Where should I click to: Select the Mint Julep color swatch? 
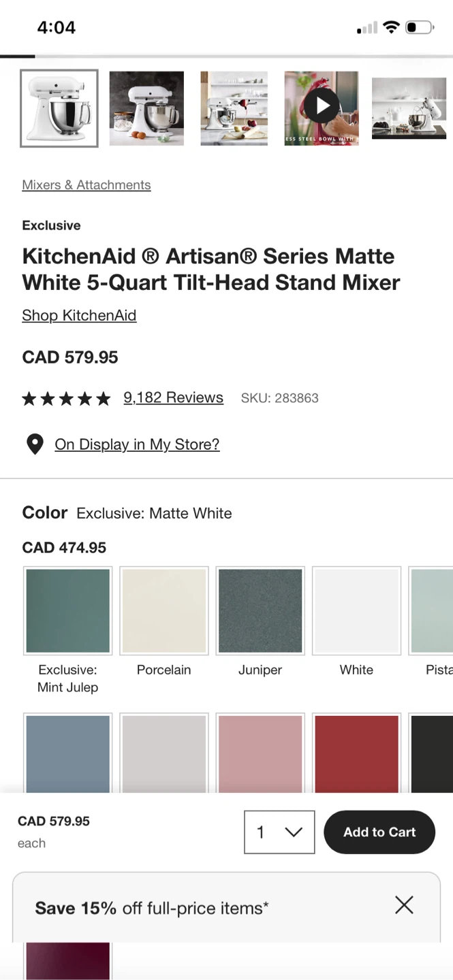click(67, 610)
